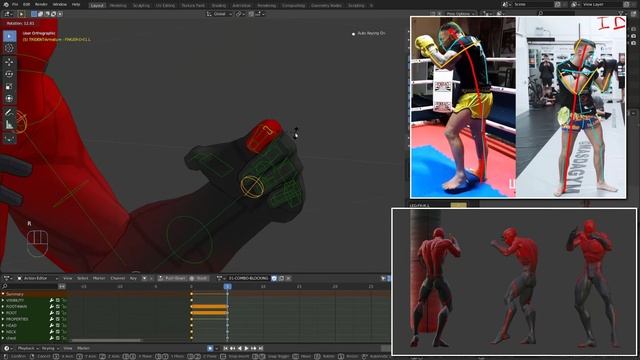Toggle mute checkbox on VISIBILITY channel

point(58,300)
